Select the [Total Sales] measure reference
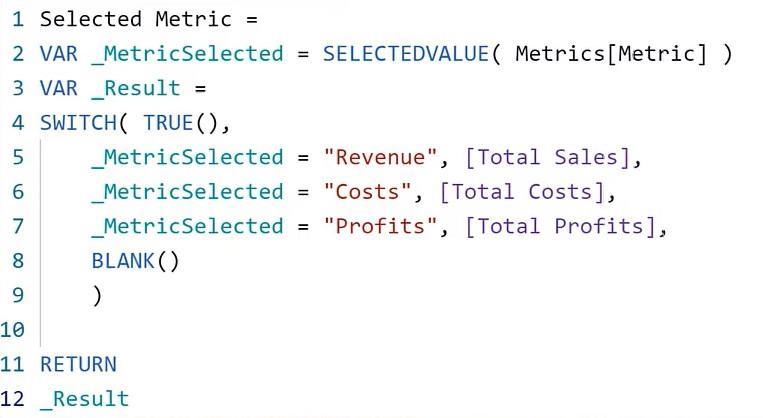The width and height of the screenshot is (763, 418). (x=548, y=157)
